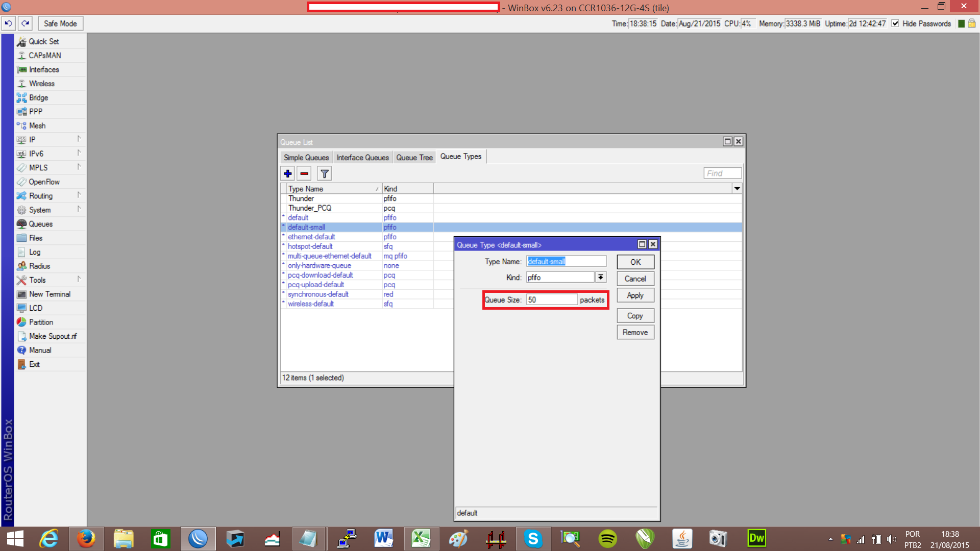Select the pcq-download-default row
This screenshot has width=980, height=551.
320,275
